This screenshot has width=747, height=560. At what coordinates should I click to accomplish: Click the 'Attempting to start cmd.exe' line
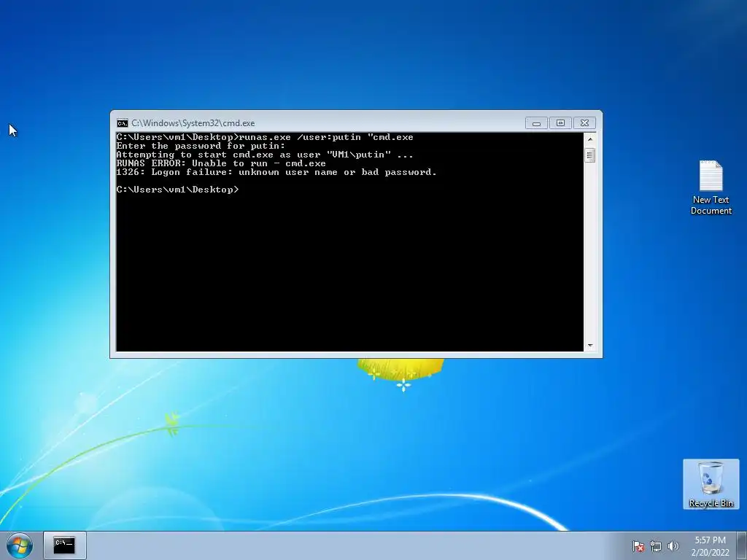coord(265,155)
